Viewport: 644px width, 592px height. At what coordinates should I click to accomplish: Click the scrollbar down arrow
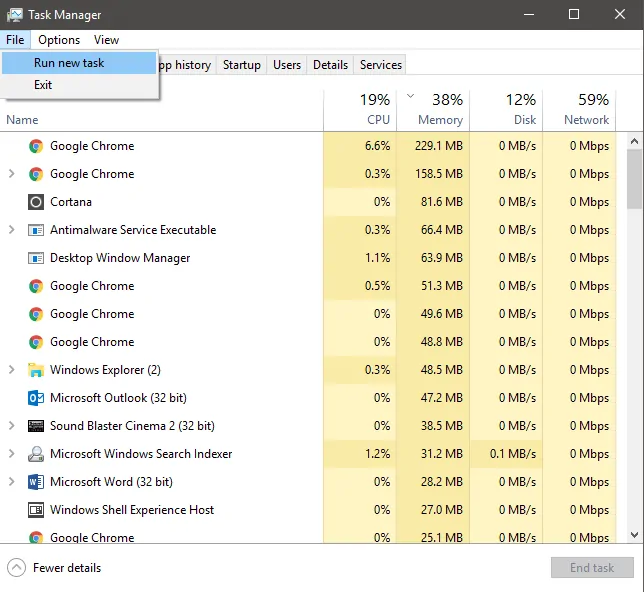[635, 535]
